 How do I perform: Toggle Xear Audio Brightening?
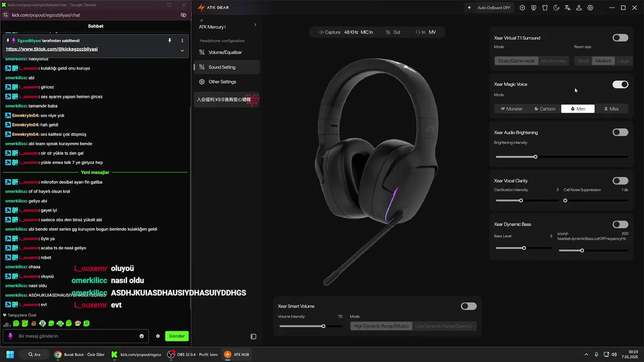(620, 132)
